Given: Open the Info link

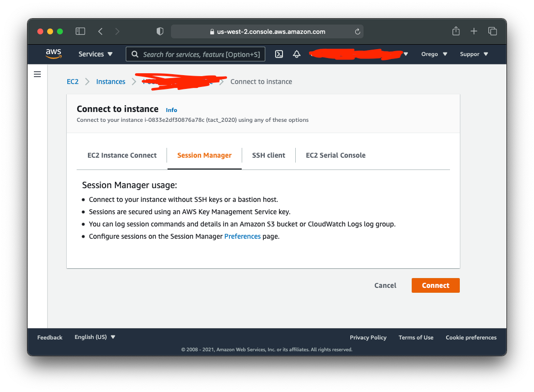Looking at the screenshot, I should click(171, 110).
